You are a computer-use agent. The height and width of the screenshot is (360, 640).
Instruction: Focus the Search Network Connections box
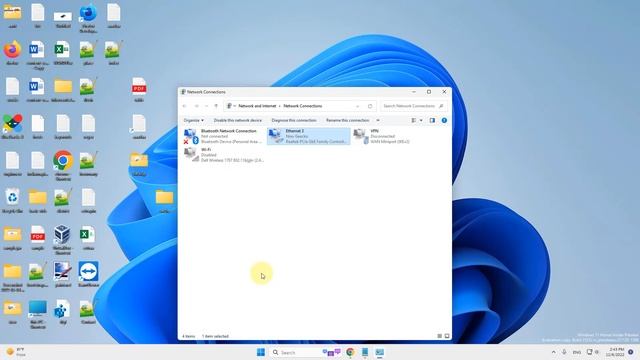(413, 106)
